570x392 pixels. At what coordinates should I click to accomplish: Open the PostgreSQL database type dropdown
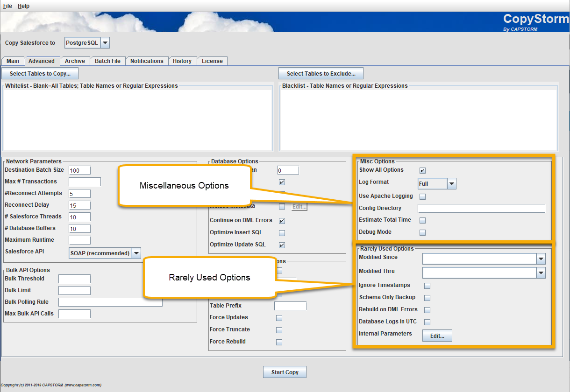point(87,43)
